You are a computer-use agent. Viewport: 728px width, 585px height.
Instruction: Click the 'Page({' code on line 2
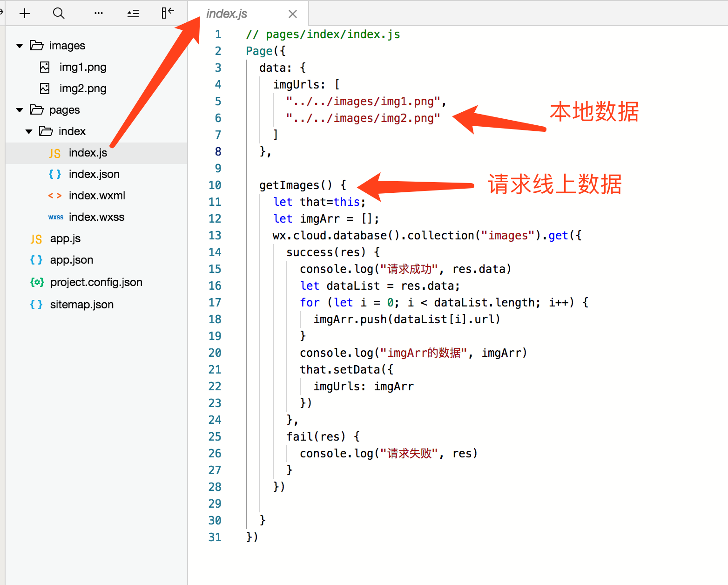pos(266,51)
